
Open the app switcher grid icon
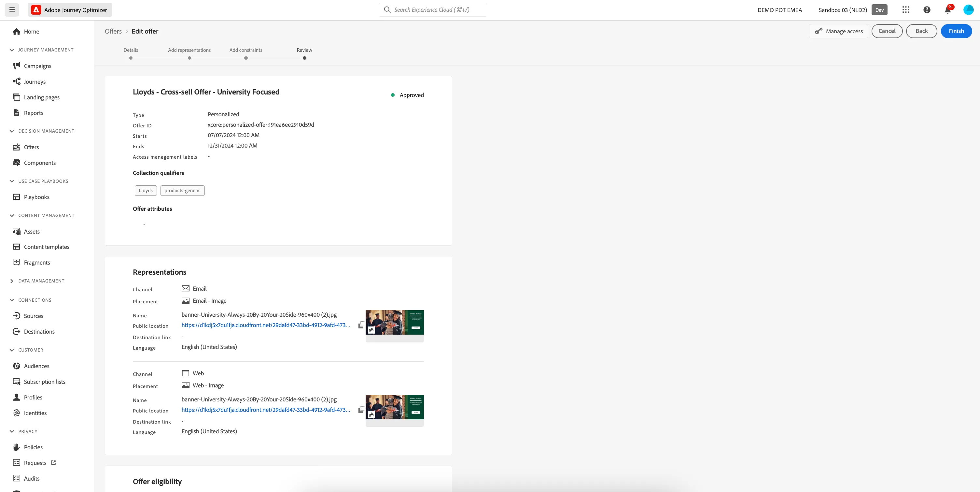[906, 10]
